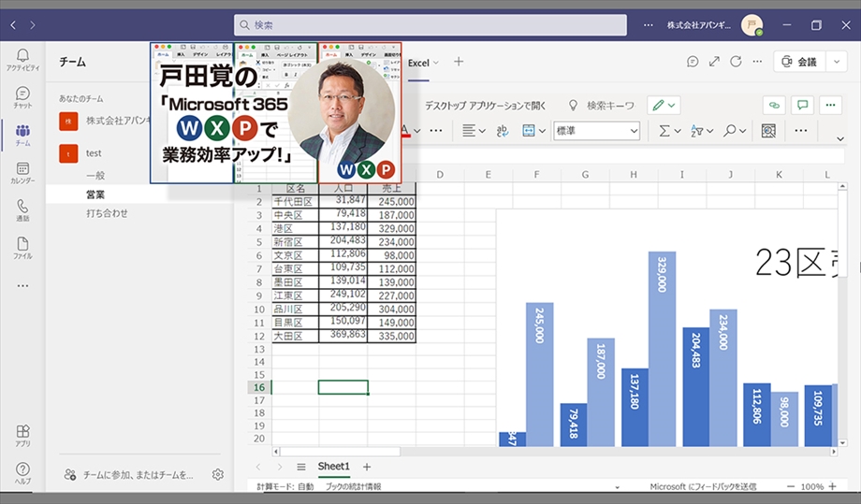This screenshot has height=504, width=861.
Task: Expand the tab to full screen
Action: 714,62
